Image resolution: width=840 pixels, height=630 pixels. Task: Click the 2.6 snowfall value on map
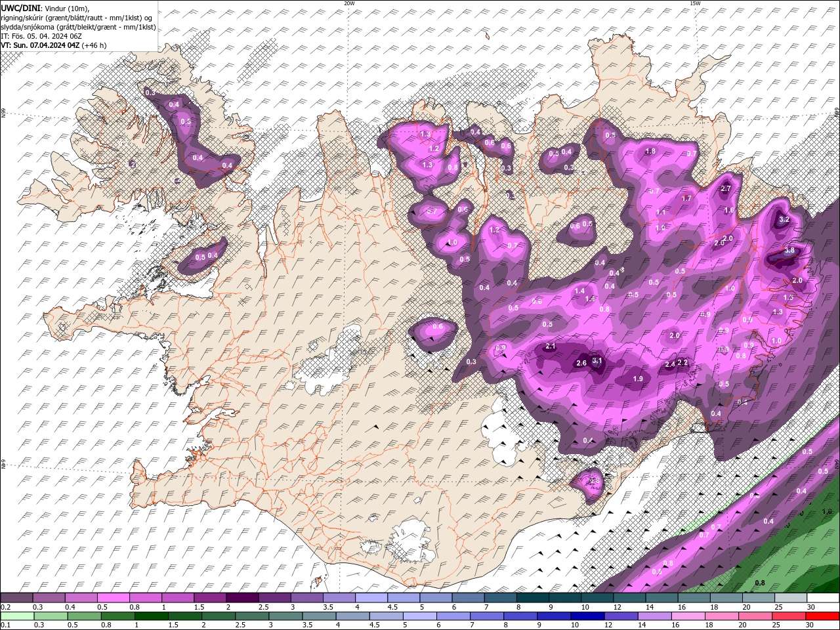[x=581, y=363]
